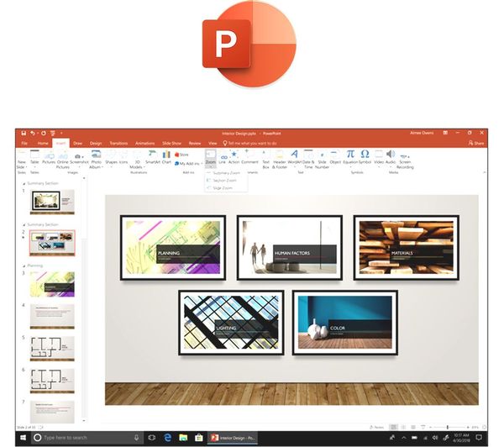Image resolution: width=504 pixels, height=447 pixels.
Task: Open the Review tab
Action: (x=195, y=143)
